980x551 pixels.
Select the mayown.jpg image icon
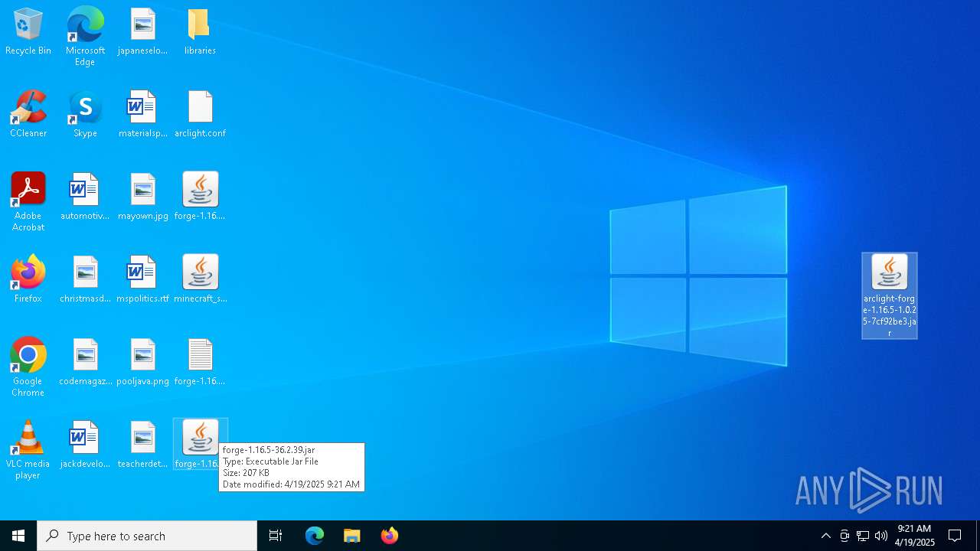coord(142,197)
